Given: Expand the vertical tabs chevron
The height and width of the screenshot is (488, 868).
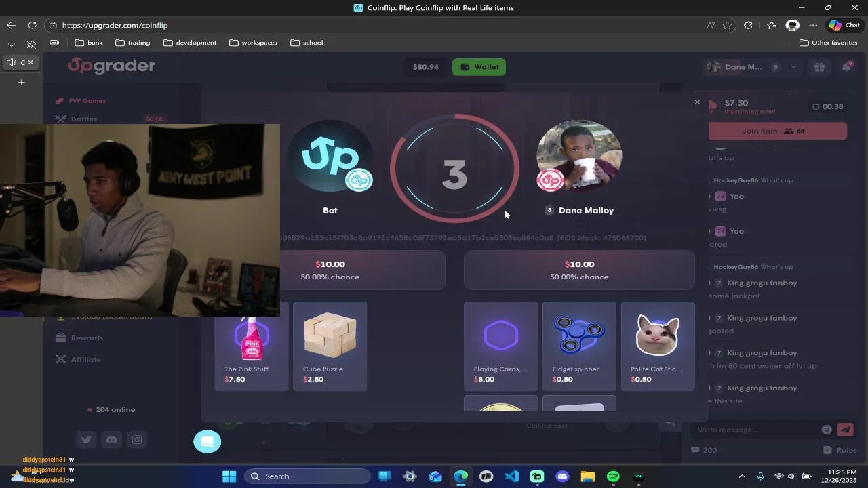Looking at the screenshot, I should (x=12, y=44).
